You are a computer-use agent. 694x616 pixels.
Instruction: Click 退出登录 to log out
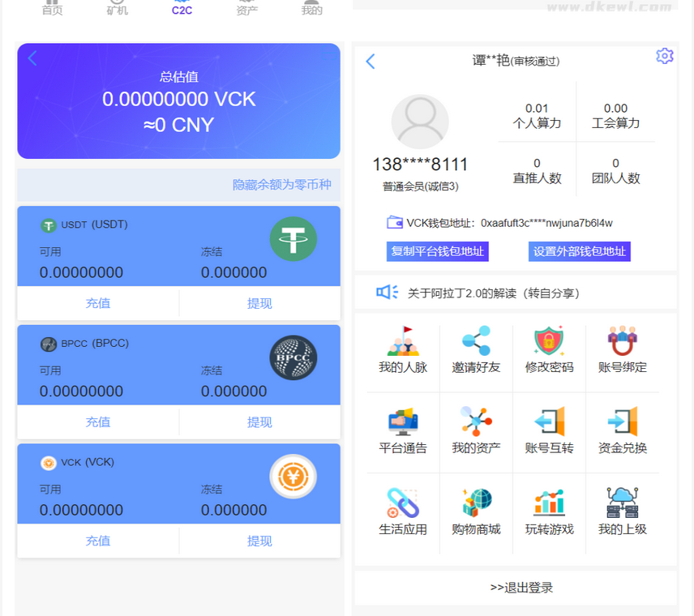(x=516, y=588)
